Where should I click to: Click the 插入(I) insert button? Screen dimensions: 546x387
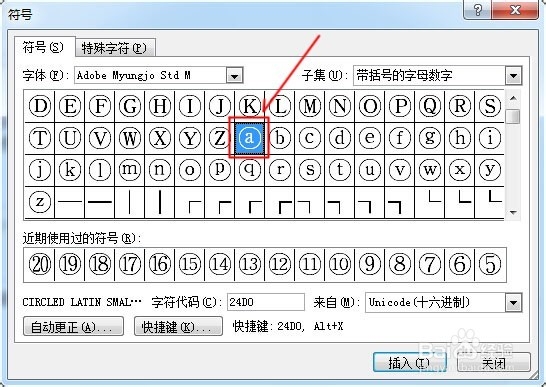point(410,363)
